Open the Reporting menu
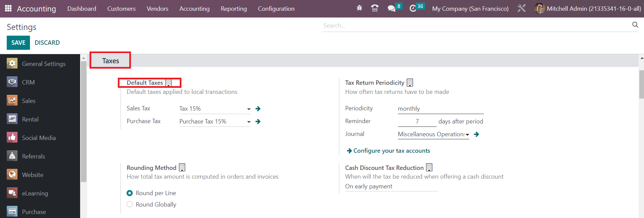 (x=234, y=9)
